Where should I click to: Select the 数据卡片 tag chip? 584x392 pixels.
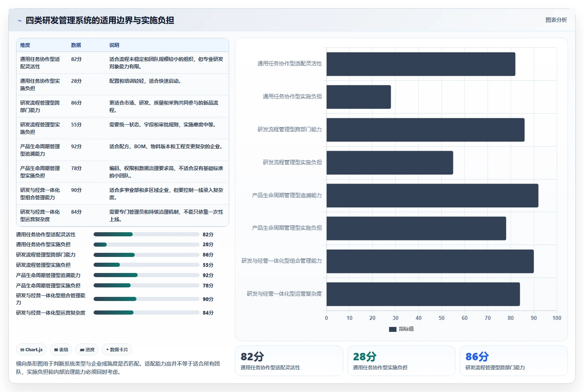[117, 350]
